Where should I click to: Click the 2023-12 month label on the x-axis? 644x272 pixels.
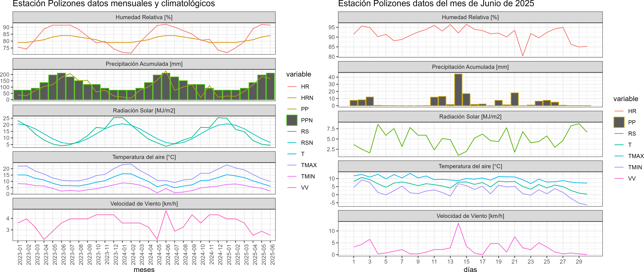(x=116, y=255)
